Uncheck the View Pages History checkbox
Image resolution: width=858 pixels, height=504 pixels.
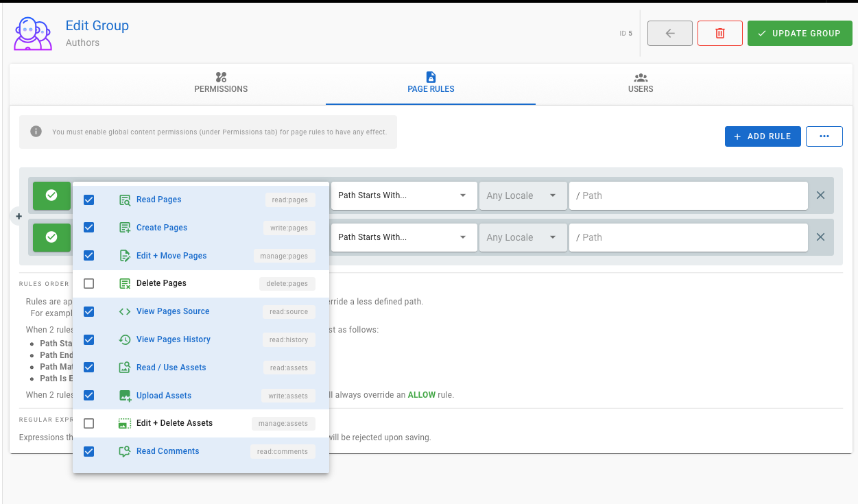pyautogui.click(x=88, y=339)
